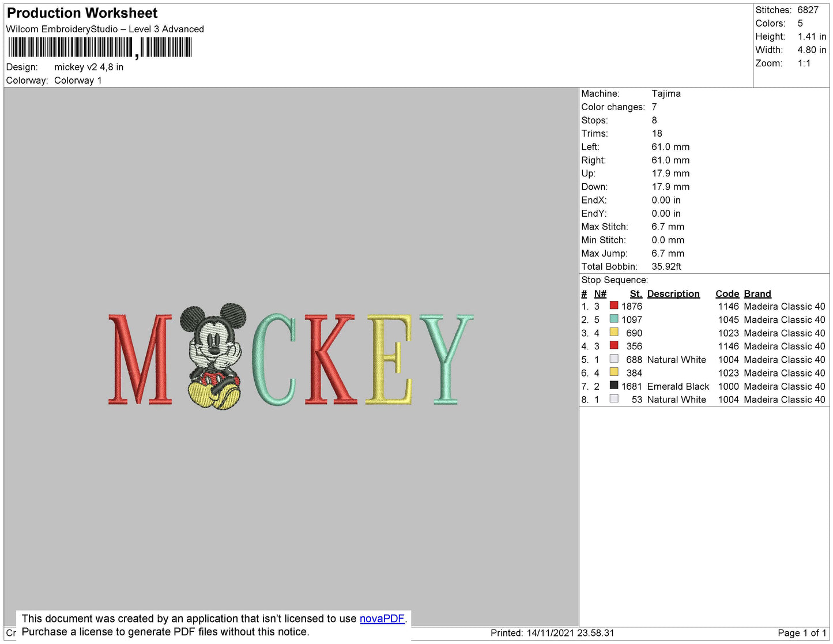Click the Description column header
Screen dimensions: 833x644
pyautogui.click(x=673, y=293)
